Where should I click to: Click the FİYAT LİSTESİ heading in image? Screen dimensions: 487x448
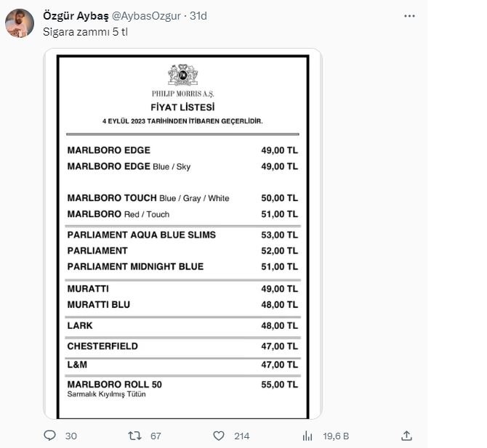pyautogui.click(x=182, y=108)
